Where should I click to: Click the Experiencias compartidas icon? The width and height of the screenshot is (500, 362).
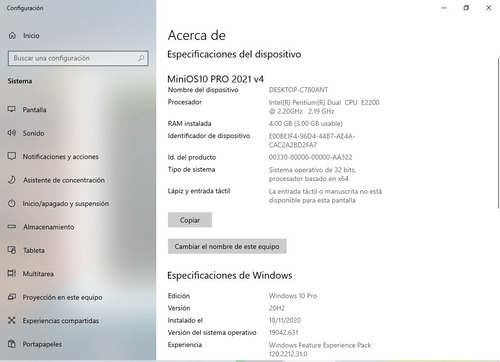(12, 320)
